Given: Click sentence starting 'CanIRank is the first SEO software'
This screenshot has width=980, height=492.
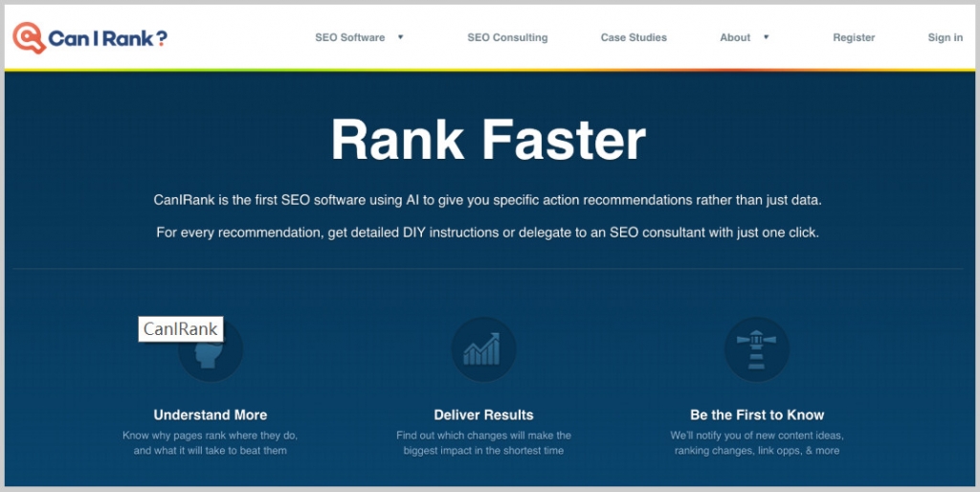Looking at the screenshot, I should pyautogui.click(x=487, y=201).
